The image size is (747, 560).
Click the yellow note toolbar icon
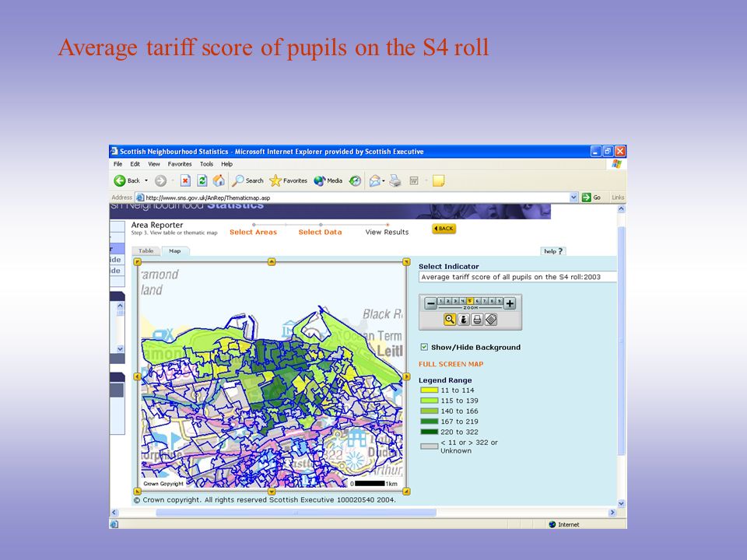coord(438,180)
